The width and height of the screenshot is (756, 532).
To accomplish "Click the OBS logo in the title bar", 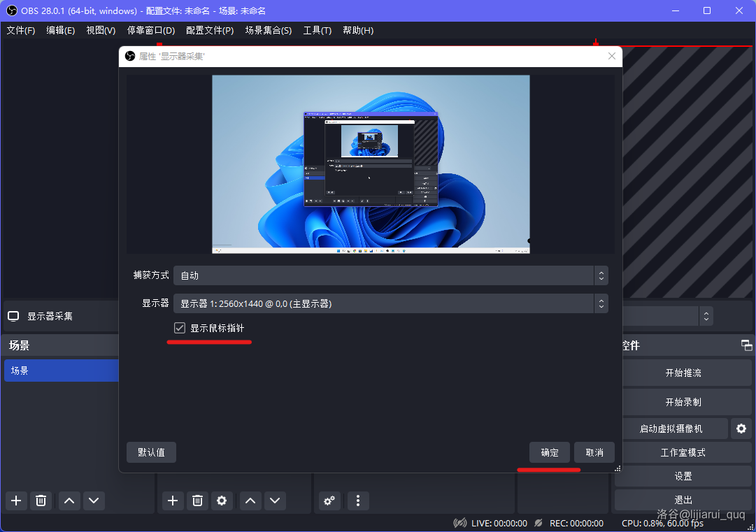I will (12, 10).
